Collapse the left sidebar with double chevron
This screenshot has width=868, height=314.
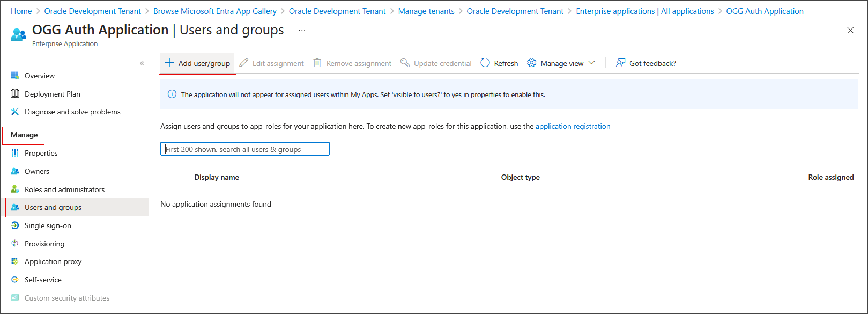click(x=142, y=63)
